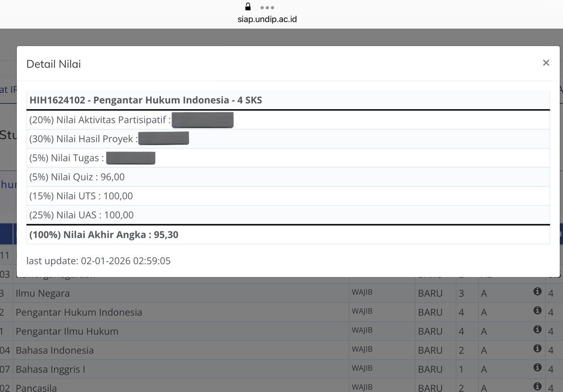Screen dimensions: 563x392
Task: Select the Bahasa Inggris I course name
Action: (51, 369)
